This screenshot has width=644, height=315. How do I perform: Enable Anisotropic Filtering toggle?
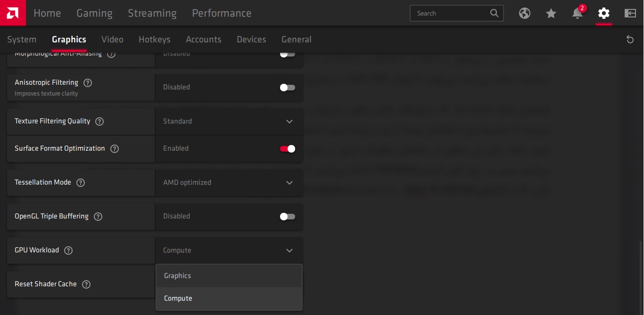[x=287, y=88]
